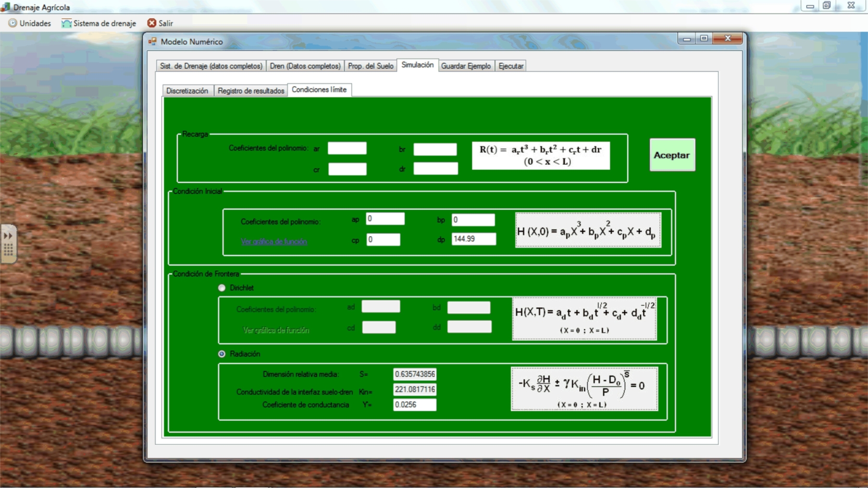Select the Dirichlet boundary condition
The height and width of the screenshot is (488, 868).
click(222, 288)
